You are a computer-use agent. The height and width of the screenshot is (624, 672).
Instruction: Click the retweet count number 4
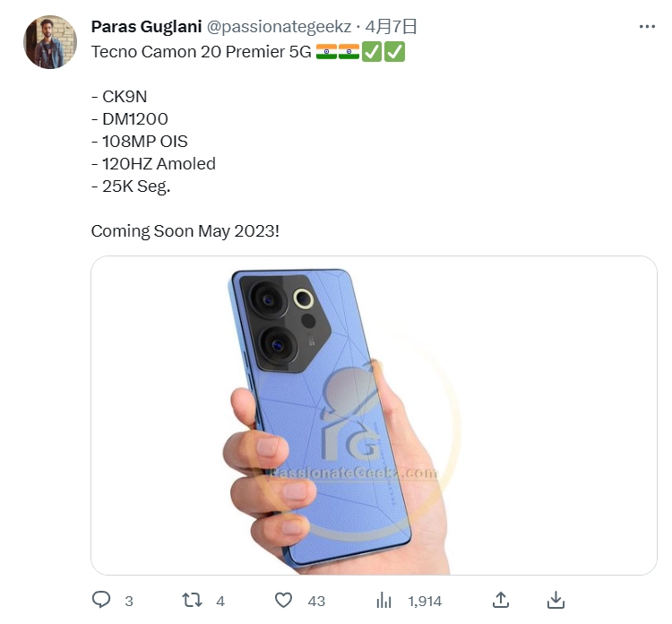pyautogui.click(x=220, y=601)
